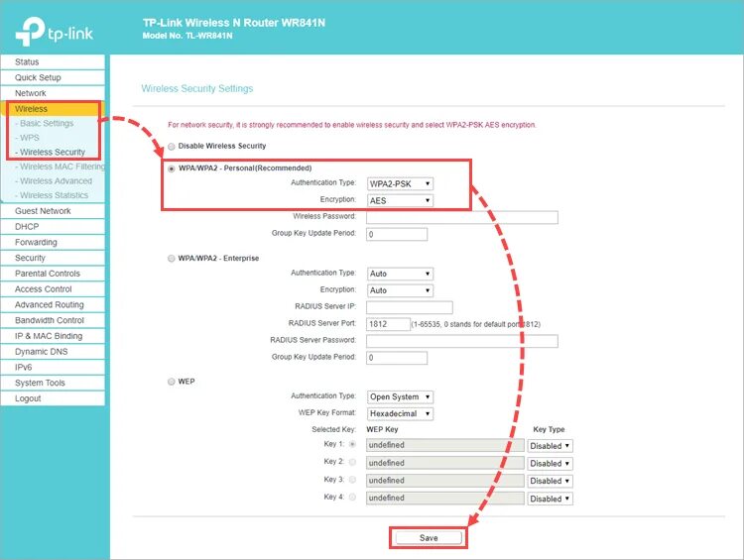Click the WPA2-PSK AES recommendation notice
Viewport: 744px width, 560px height.
pyautogui.click(x=352, y=125)
